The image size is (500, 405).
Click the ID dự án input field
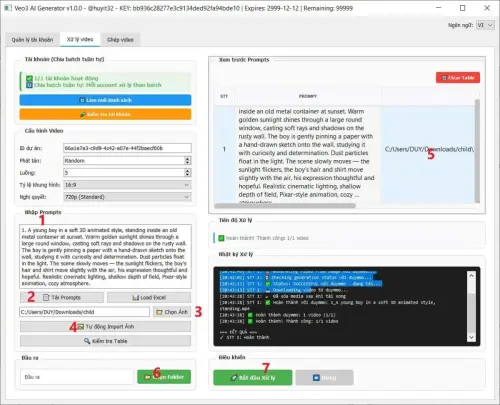coord(127,148)
